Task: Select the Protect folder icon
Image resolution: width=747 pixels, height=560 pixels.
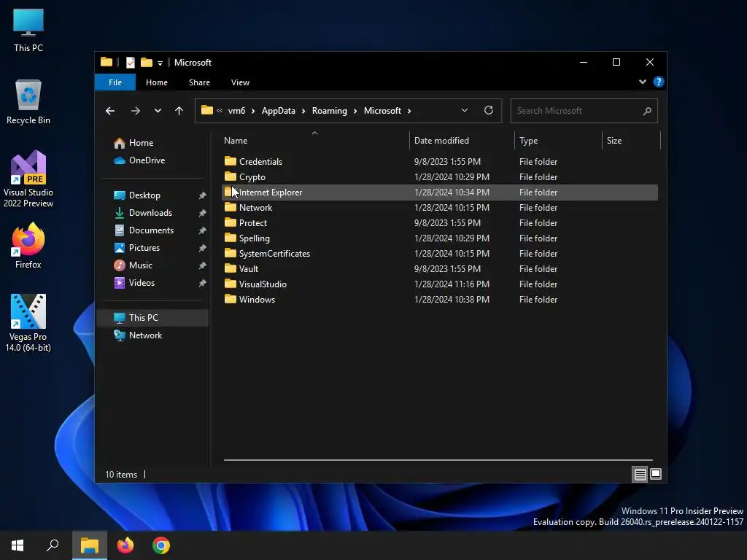Action: 231,223
